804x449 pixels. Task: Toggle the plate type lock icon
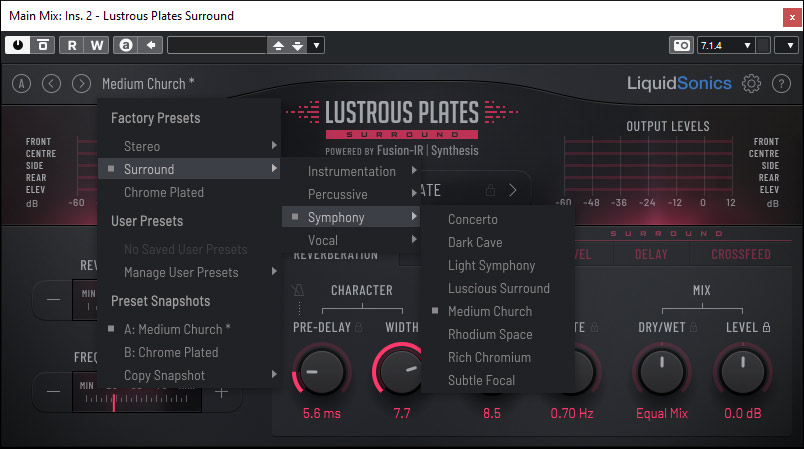[x=490, y=190]
